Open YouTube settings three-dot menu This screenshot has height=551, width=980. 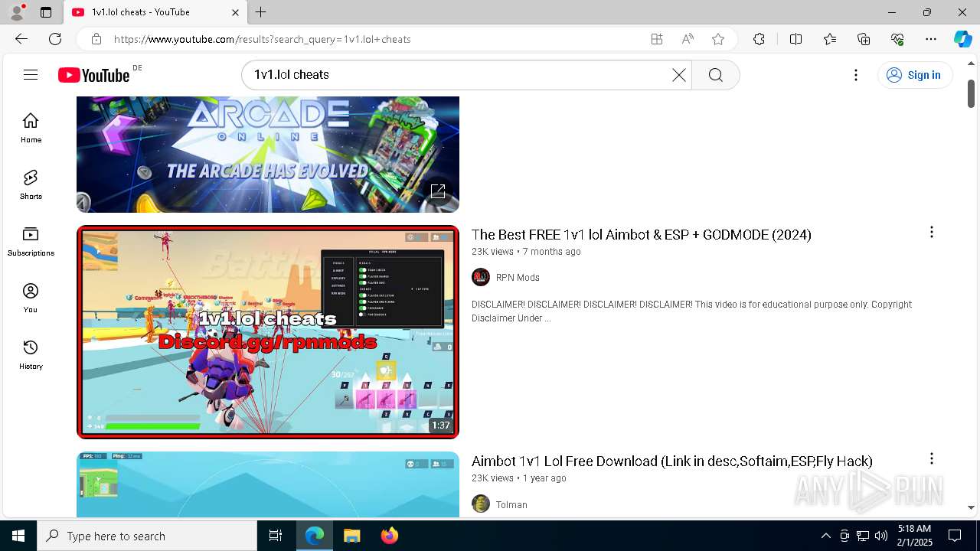(x=856, y=74)
